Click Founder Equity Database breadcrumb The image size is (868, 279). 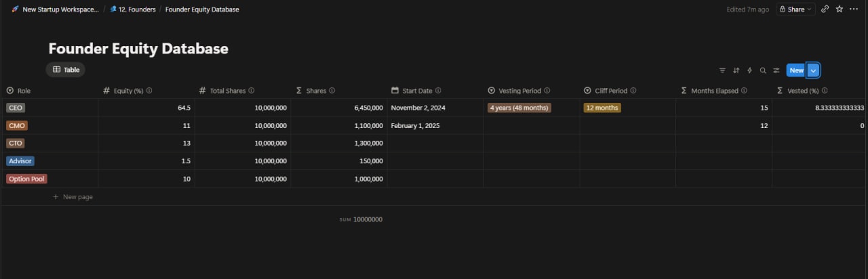point(202,9)
